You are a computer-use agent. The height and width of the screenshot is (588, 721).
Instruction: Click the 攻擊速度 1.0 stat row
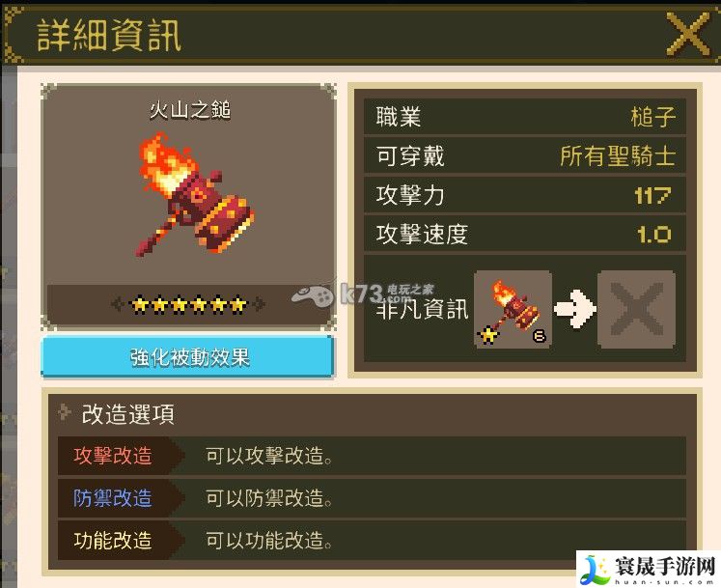(525, 234)
